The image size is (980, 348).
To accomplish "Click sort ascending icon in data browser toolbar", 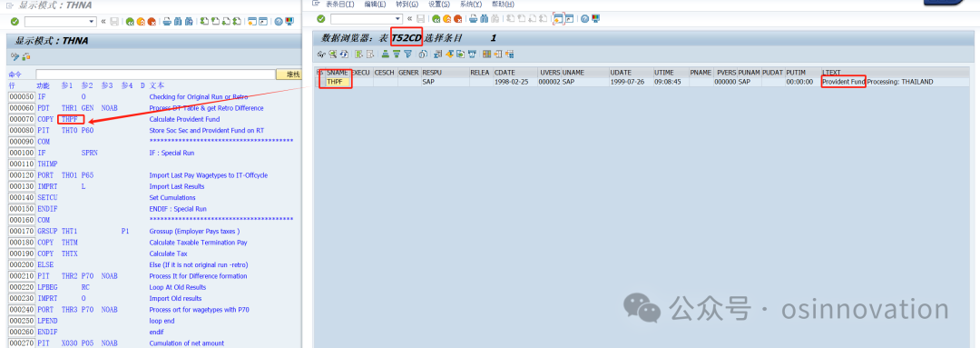I will point(386,55).
